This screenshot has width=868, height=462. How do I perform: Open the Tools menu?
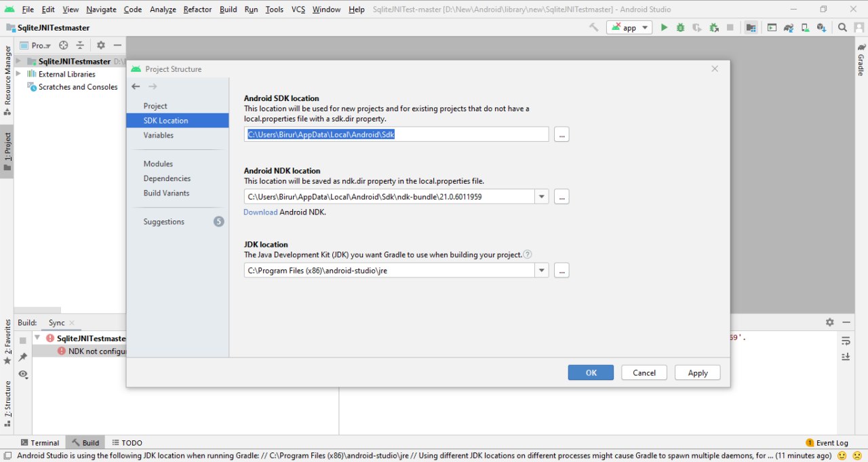275,9
